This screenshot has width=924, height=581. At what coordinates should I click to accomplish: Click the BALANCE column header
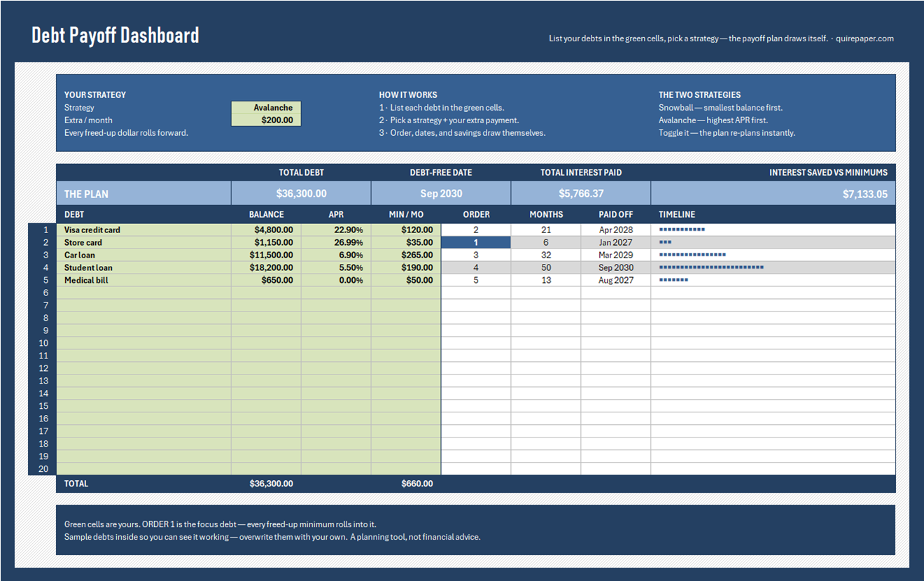point(266,214)
